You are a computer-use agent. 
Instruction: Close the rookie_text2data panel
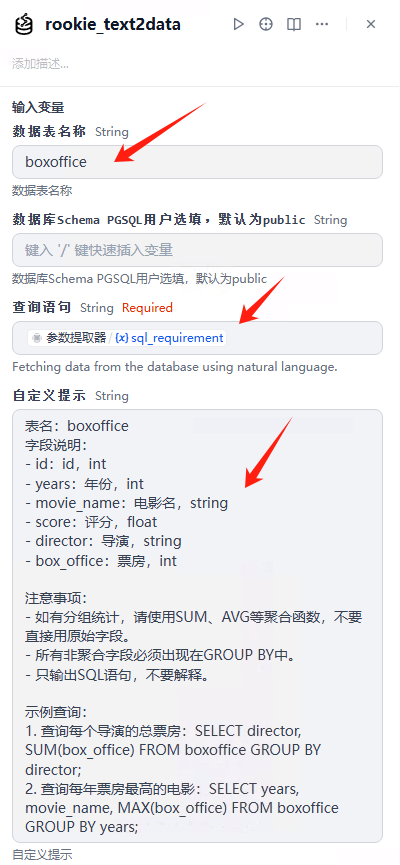(371, 24)
